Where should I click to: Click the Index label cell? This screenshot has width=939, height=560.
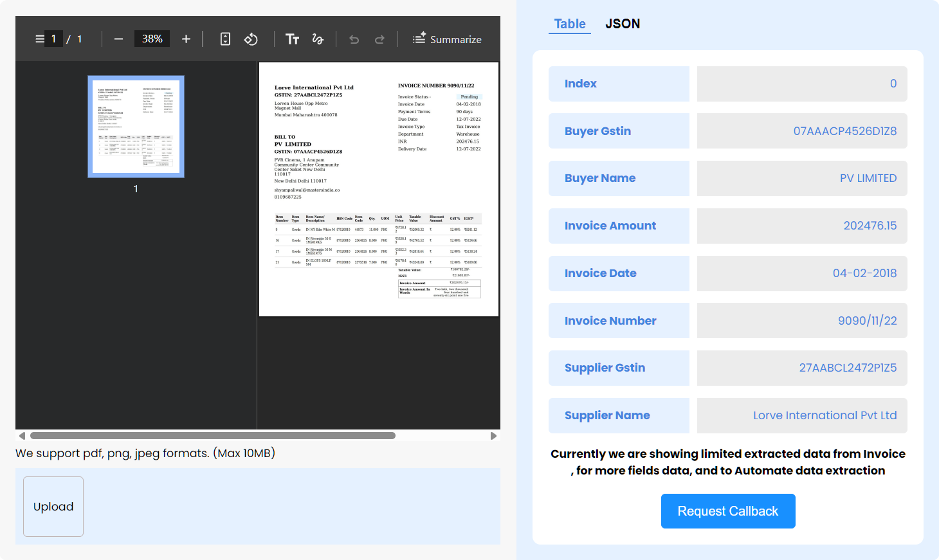pyautogui.click(x=619, y=84)
